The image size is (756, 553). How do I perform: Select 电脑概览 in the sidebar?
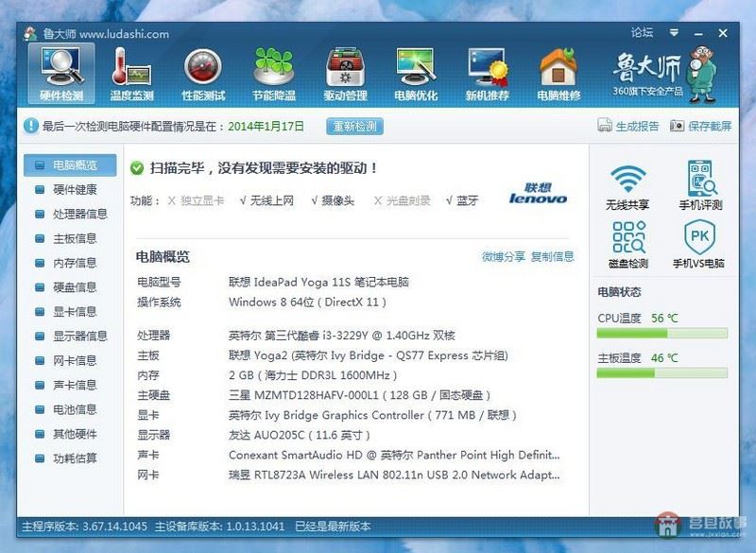pyautogui.click(x=70, y=165)
